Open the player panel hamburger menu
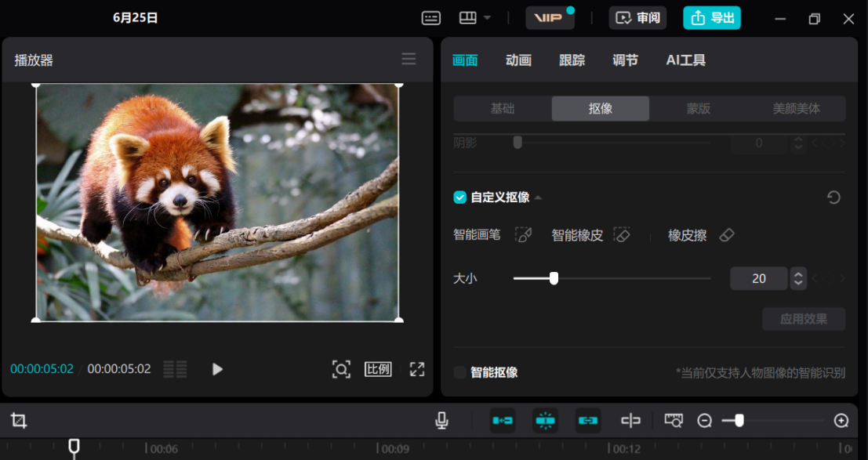This screenshot has height=460, width=868. point(408,59)
